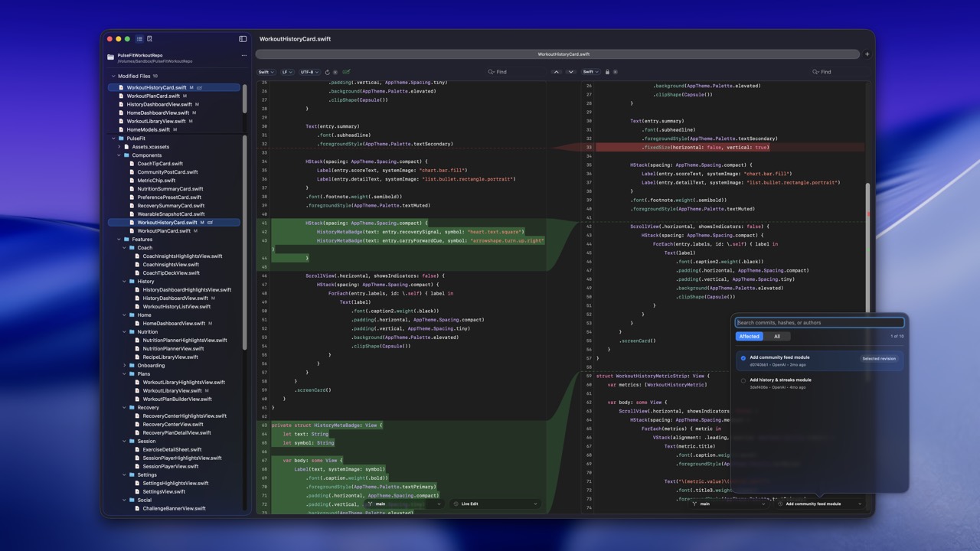The height and width of the screenshot is (551, 980).
Task: Click file icon of HomeModels.swift
Action: 121,129
